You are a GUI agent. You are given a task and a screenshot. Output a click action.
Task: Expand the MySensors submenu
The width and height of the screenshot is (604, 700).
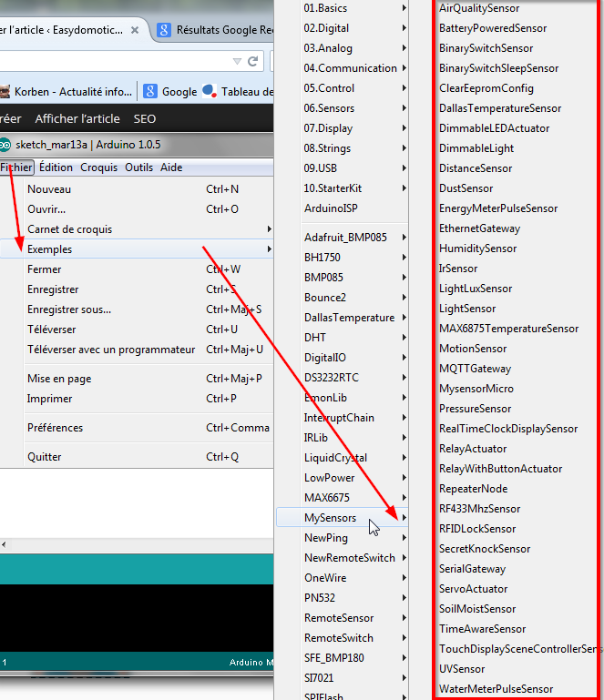tap(343, 517)
